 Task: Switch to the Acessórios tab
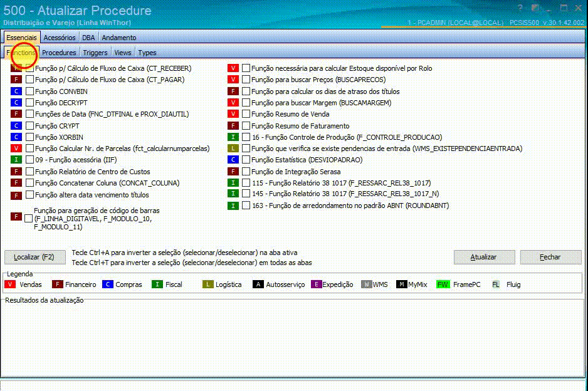[60, 38]
